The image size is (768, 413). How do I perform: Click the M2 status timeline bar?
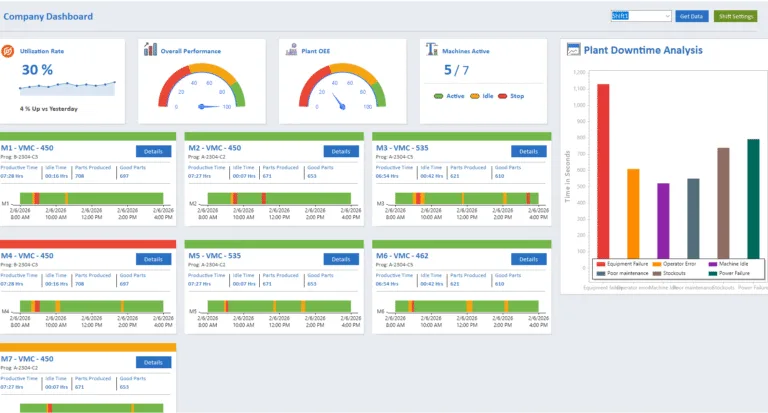tap(279, 198)
